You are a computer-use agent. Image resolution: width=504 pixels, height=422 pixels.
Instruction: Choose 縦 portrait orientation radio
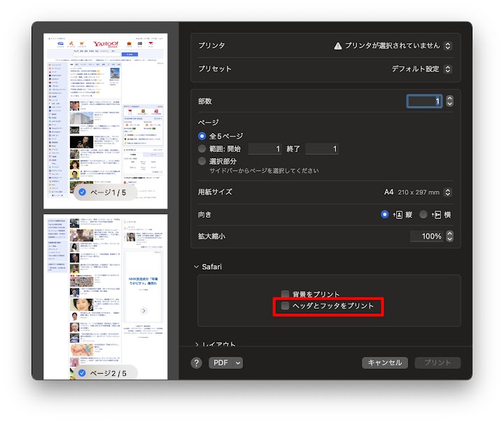tap(384, 214)
